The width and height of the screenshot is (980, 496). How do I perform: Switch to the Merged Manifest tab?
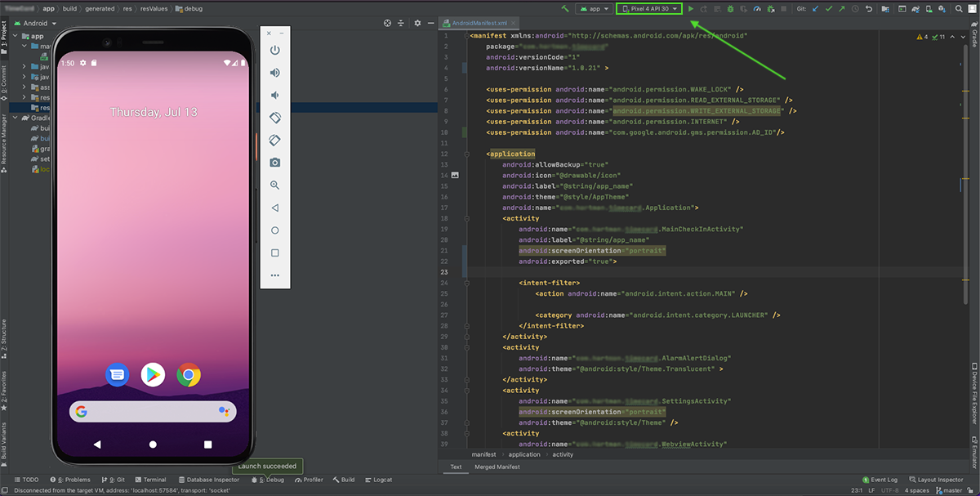click(496, 467)
